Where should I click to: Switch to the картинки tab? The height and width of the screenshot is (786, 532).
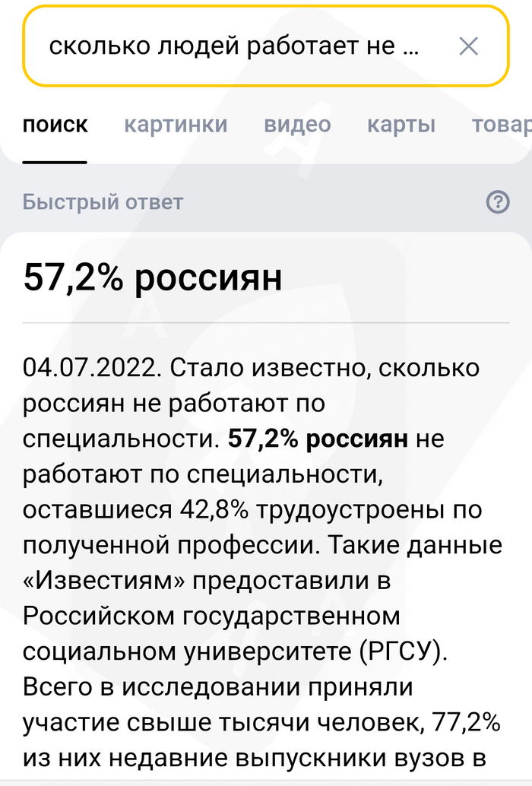pos(176,125)
